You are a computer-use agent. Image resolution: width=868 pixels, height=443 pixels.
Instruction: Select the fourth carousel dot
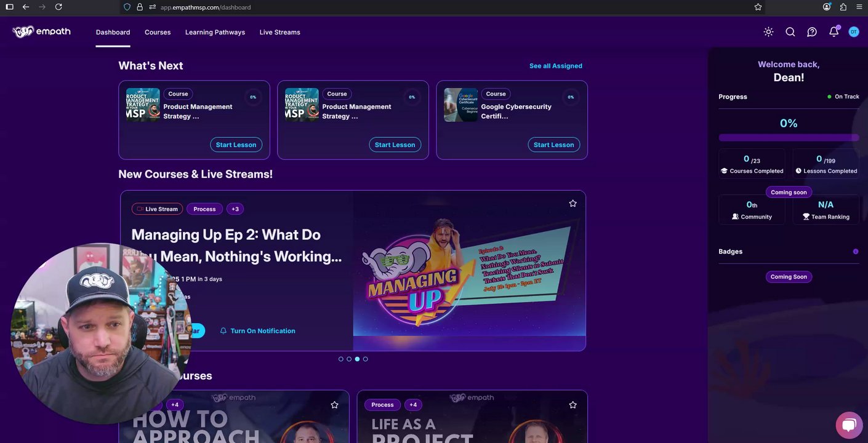coord(365,359)
